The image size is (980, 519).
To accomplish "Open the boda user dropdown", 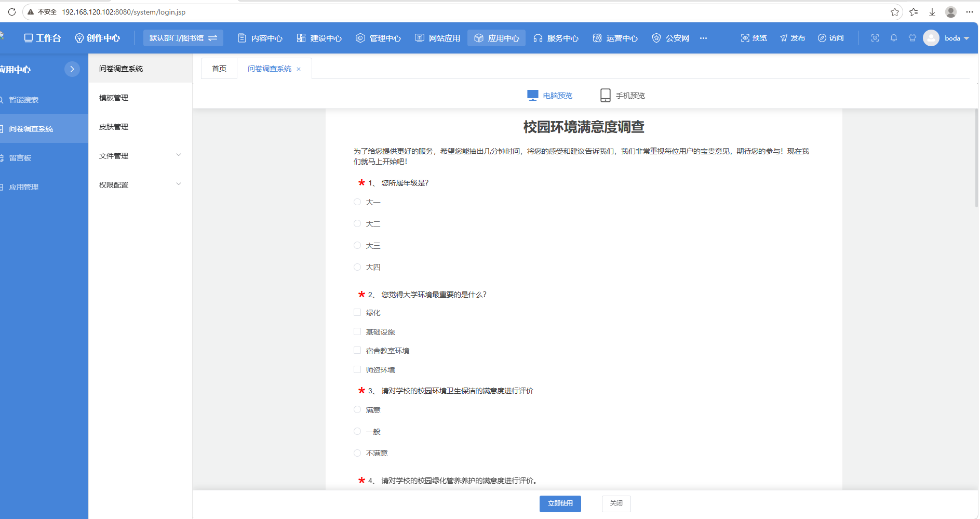I will click(947, 38).
